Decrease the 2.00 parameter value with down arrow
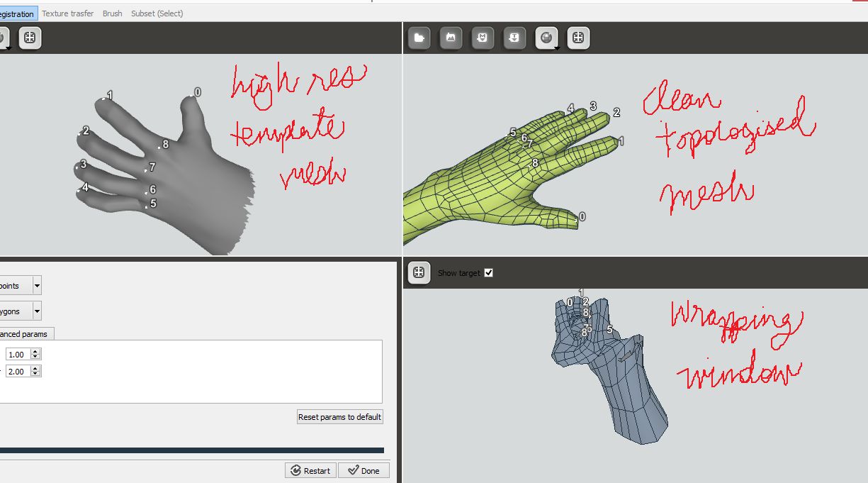Screen dimensions: 868x483 (x=36, y=374)
